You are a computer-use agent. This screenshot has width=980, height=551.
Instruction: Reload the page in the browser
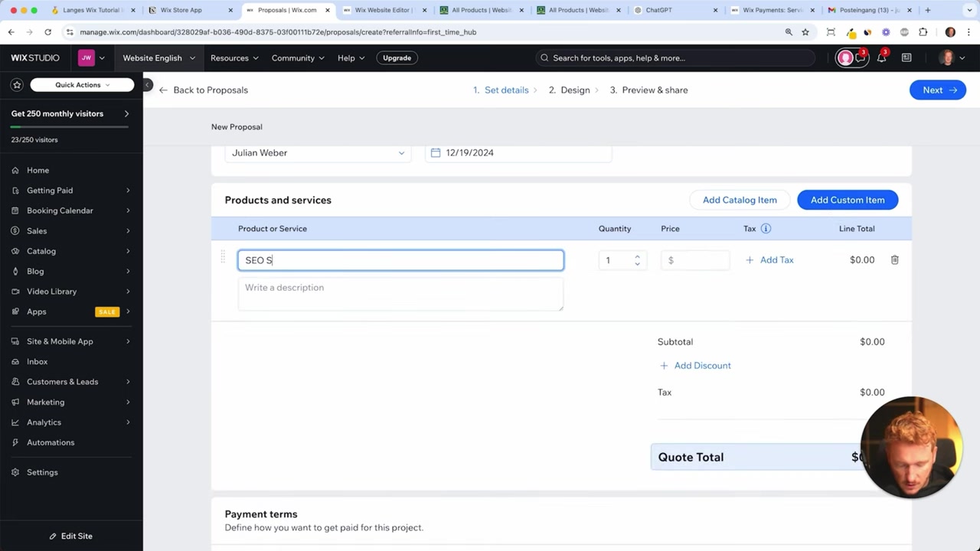[x=47, y=32]
